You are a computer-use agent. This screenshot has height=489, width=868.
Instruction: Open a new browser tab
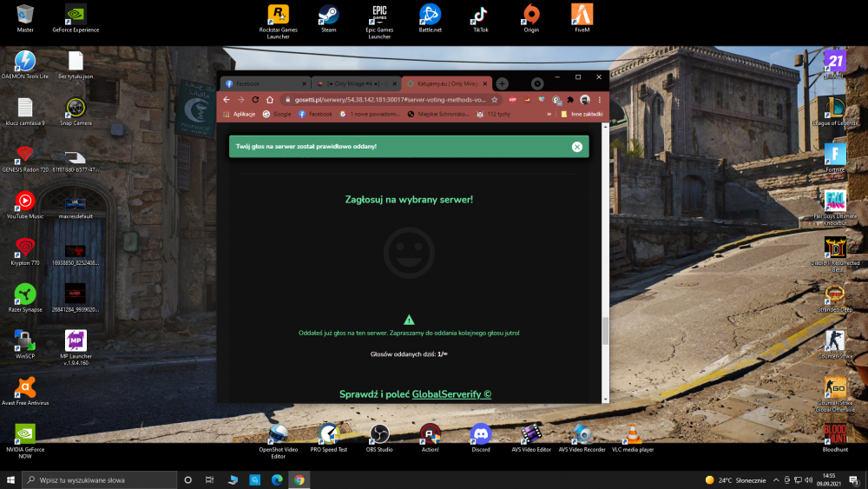pos(502,83)
